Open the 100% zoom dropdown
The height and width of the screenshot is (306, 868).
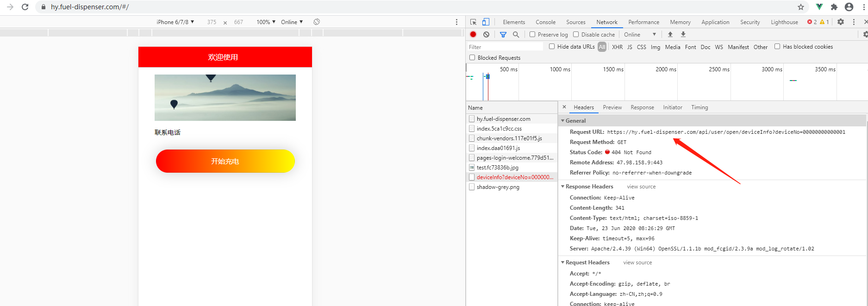pos(266,22)
